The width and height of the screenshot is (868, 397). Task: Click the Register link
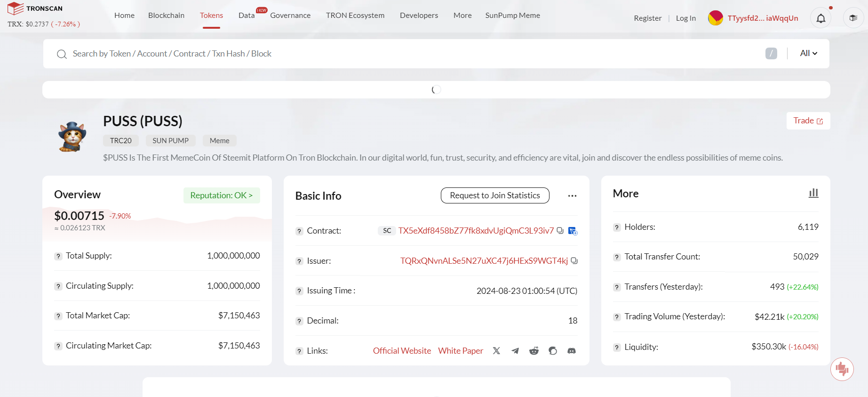[x=647, y=18]
